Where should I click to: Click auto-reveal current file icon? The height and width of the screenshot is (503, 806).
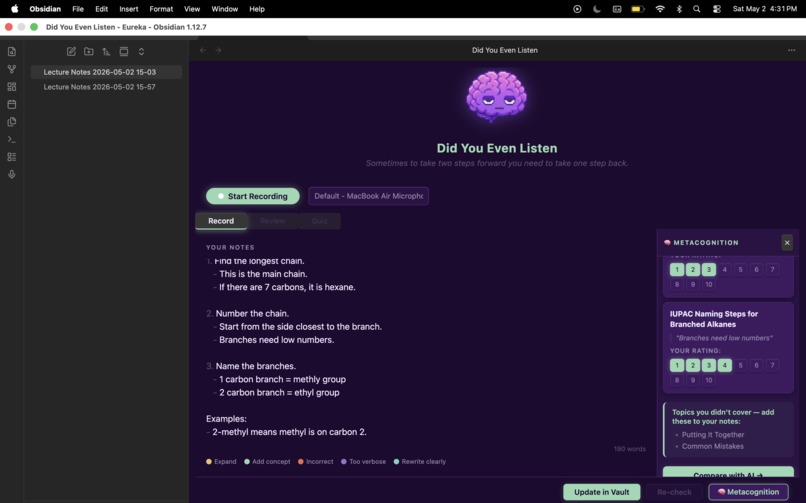pos(124,51)
